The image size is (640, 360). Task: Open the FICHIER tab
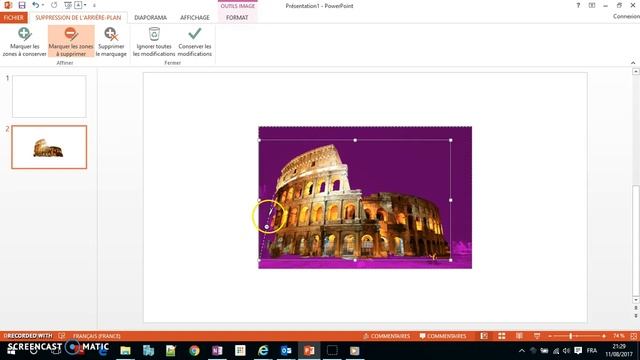pyautogui.click(x=14, y=18)
